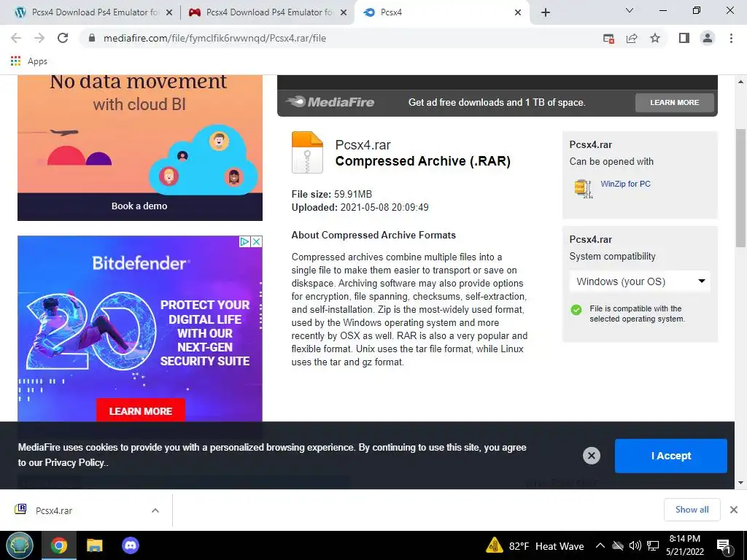This screenshot has width=747, height=560.
Task: Close the Bitdefender ad with the X icon
Action: [x=256, y=241]
